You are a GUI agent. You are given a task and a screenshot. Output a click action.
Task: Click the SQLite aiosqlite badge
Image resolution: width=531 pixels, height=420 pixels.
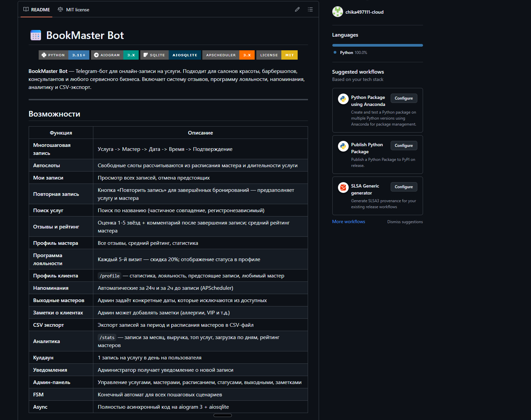(171, 55)
